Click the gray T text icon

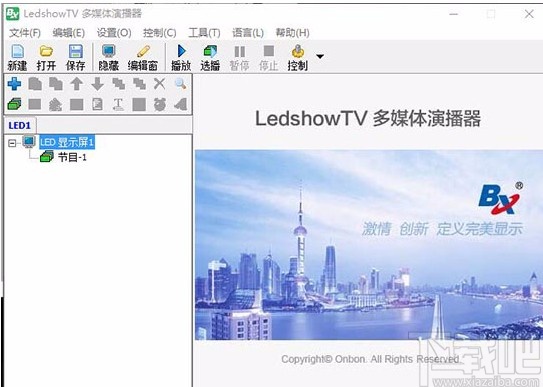click(x=118, y=104)
